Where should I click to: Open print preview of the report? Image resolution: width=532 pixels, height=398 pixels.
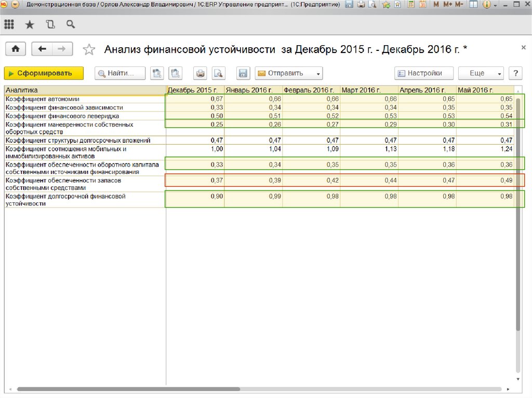[x=218, y=73]
